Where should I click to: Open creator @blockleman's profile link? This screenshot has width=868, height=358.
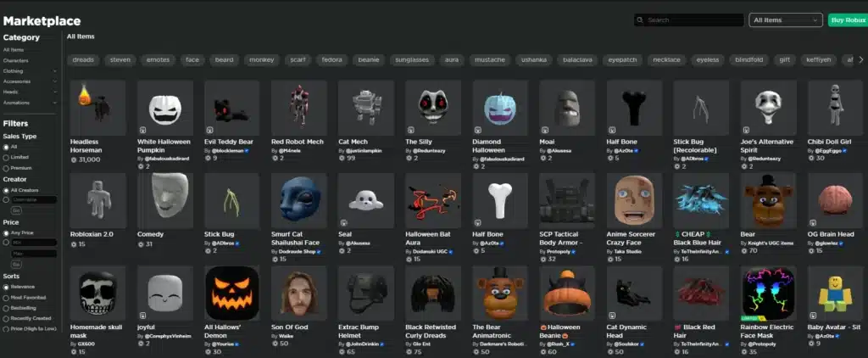[x=227, y=150]
